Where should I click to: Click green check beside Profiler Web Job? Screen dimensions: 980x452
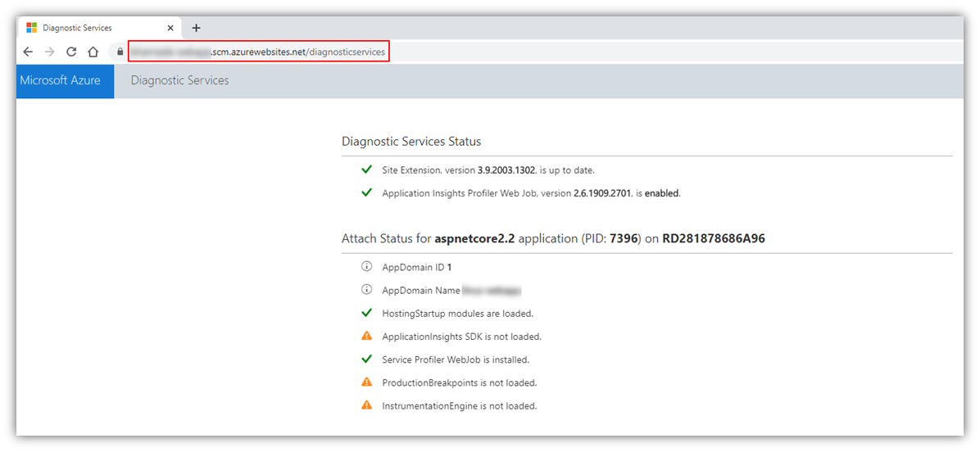point(367,193)
